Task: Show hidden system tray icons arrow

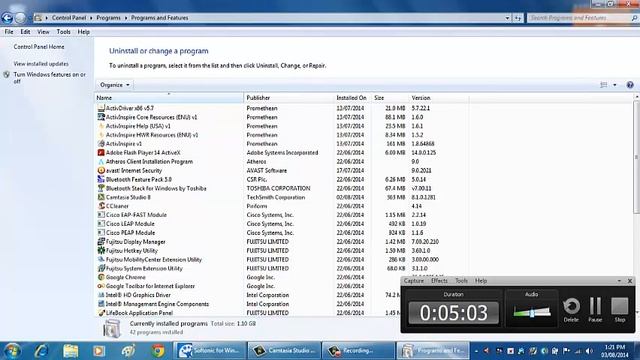Action: (476, 351)
